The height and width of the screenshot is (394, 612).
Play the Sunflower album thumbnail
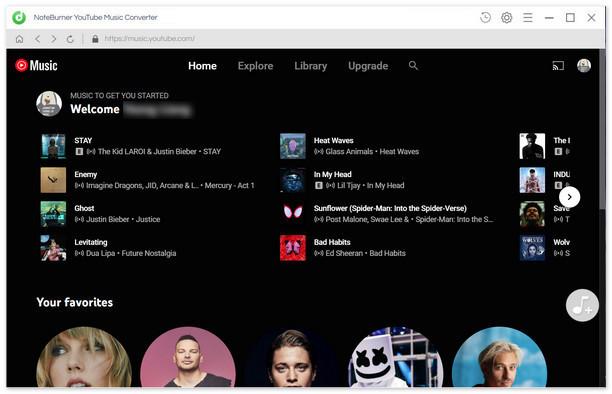(x=293, y=214)
